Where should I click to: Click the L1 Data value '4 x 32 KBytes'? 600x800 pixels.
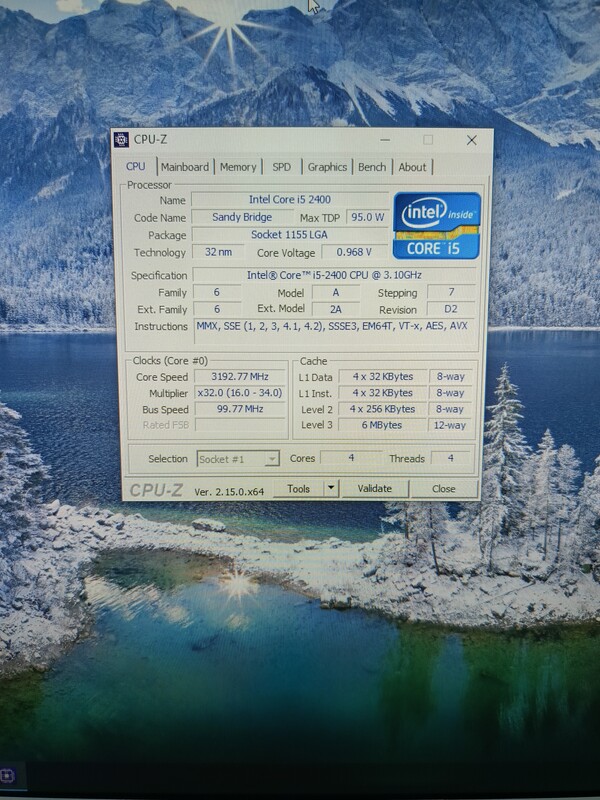pyautogui.click(x=383, y=377)
